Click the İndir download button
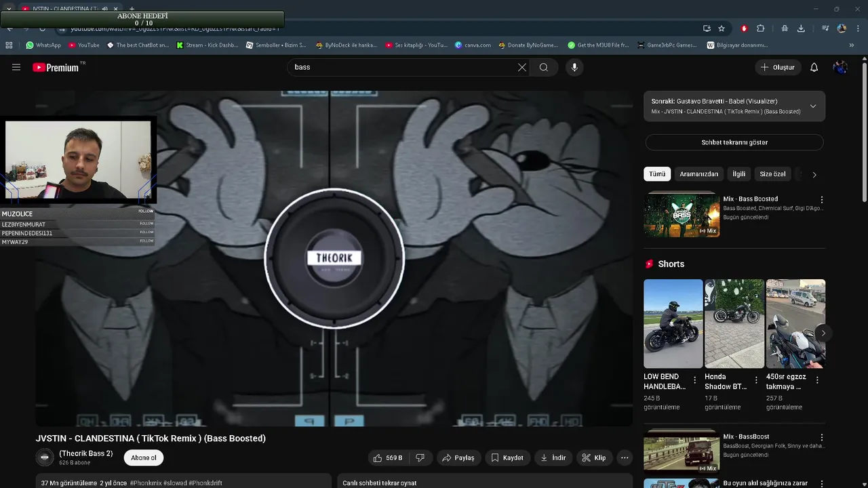Viewport: 868px width, 488px height. click(x=553, y=457)
